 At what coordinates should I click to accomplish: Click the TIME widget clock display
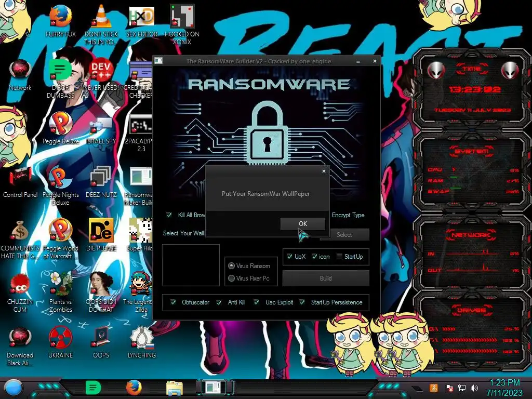(x=474, y=89)
